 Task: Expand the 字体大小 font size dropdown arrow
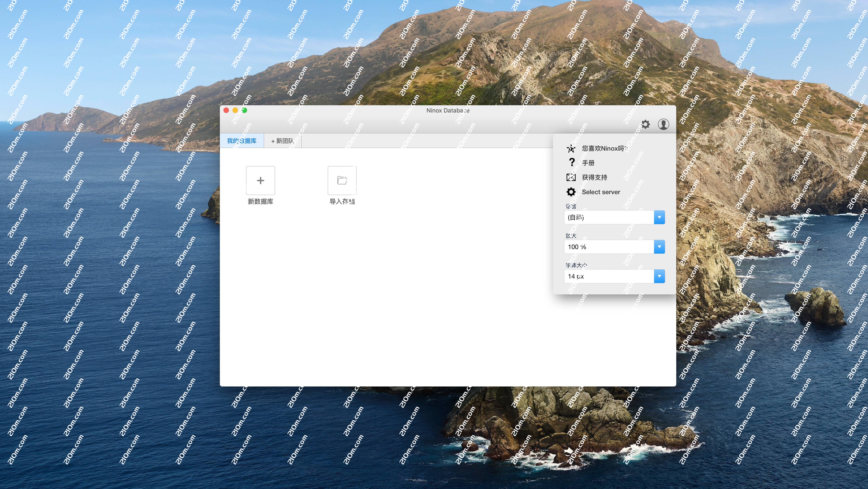pyautogui.click(x=659, y=276)
